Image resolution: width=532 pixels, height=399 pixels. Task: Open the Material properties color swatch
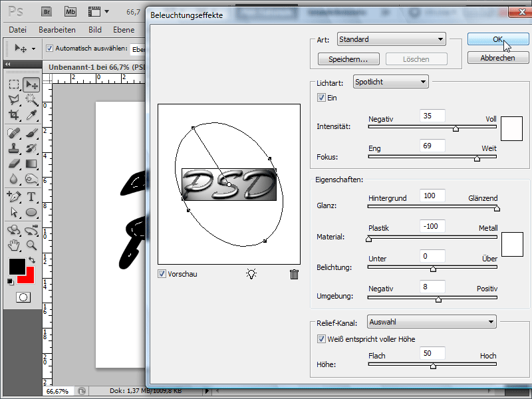click(512, 244)
